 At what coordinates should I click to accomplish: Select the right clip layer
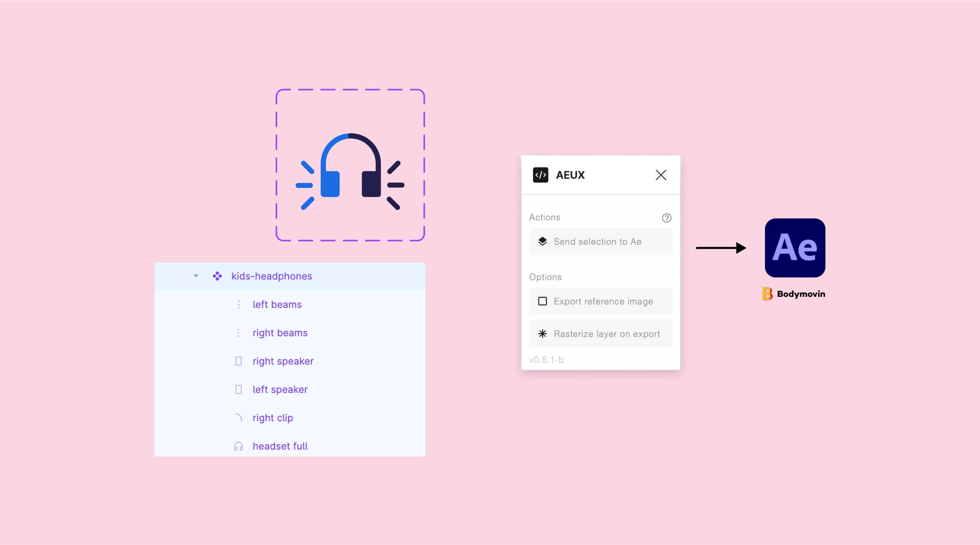(290, 417)
